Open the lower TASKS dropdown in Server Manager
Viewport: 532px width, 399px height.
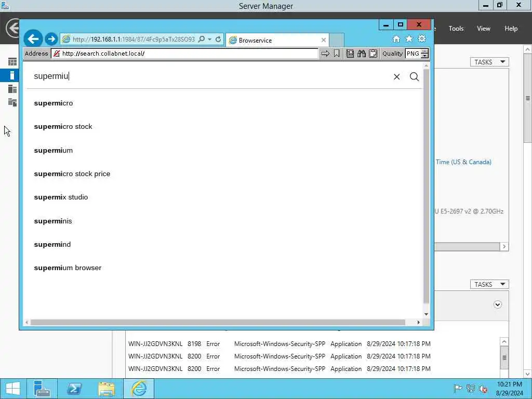489,284
